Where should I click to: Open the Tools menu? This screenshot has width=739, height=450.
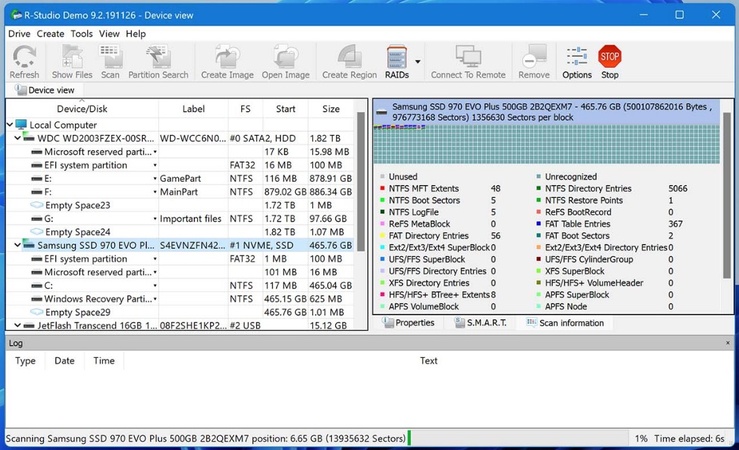(x=82, y=34)
